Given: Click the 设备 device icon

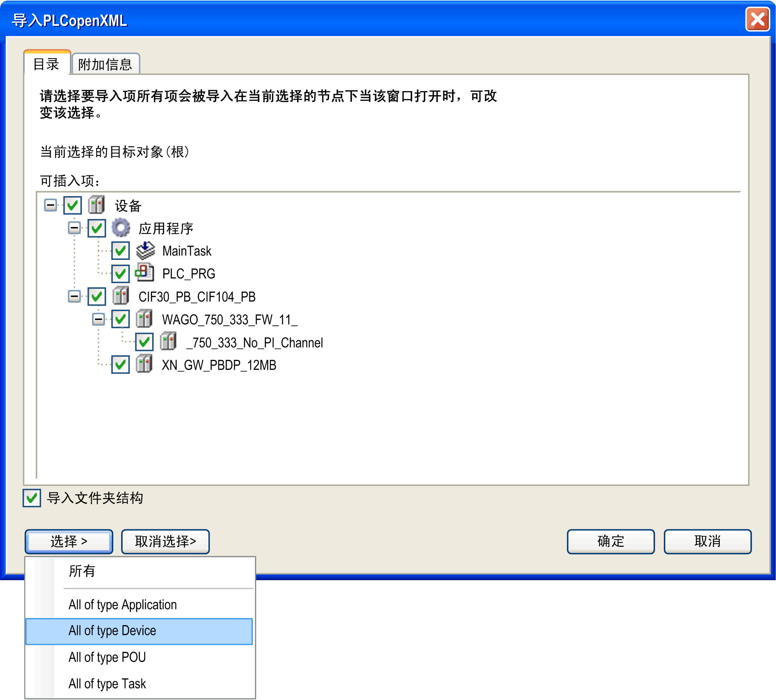Looking at the screenshot, I should click(x=96, y=205).
